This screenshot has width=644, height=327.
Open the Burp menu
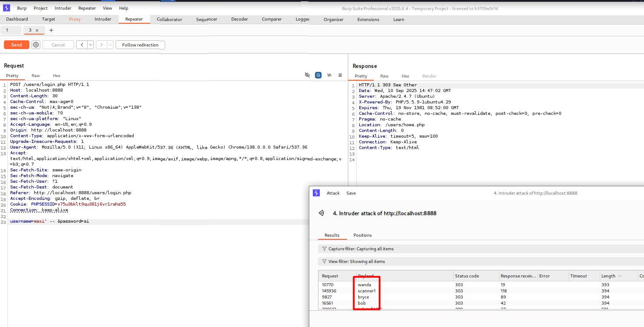tap(22, 8)
